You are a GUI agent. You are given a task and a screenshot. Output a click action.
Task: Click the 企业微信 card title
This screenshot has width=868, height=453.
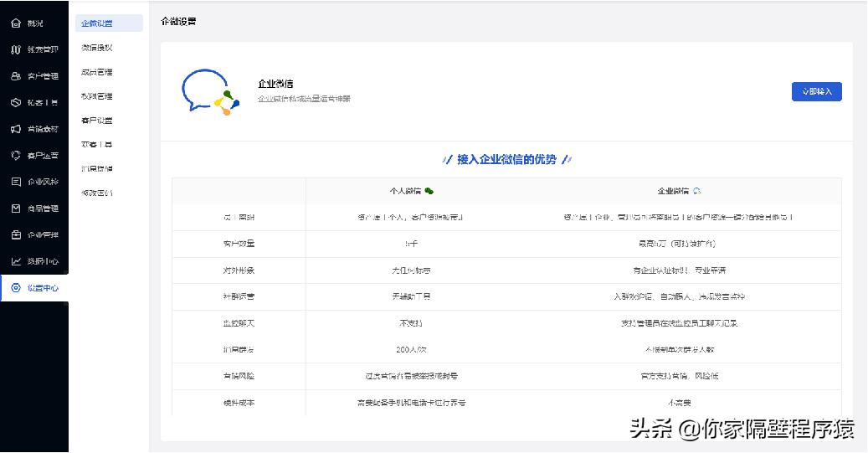point(275,84)
